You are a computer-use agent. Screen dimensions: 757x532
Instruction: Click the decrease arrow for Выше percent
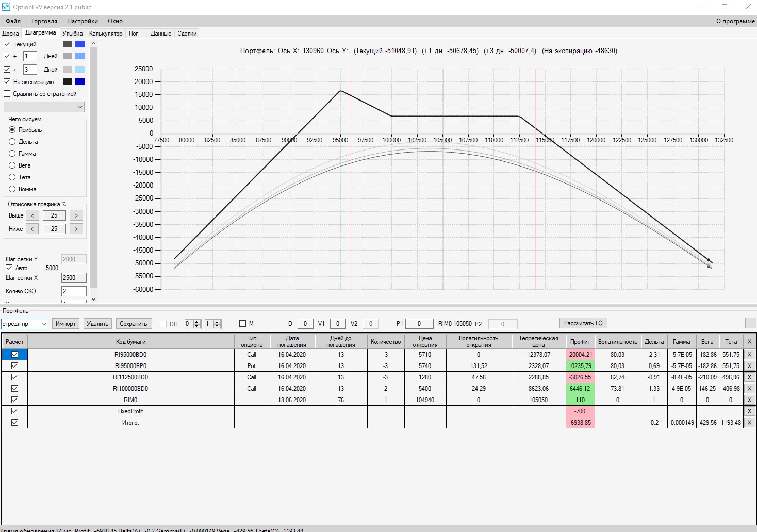click(32, 215)
